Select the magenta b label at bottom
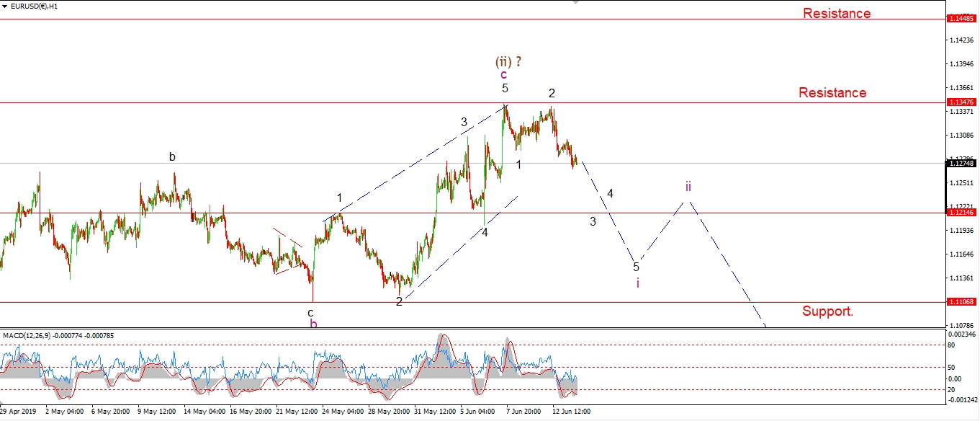This screenshot has height=421, width=980. [x=313, y=324]
